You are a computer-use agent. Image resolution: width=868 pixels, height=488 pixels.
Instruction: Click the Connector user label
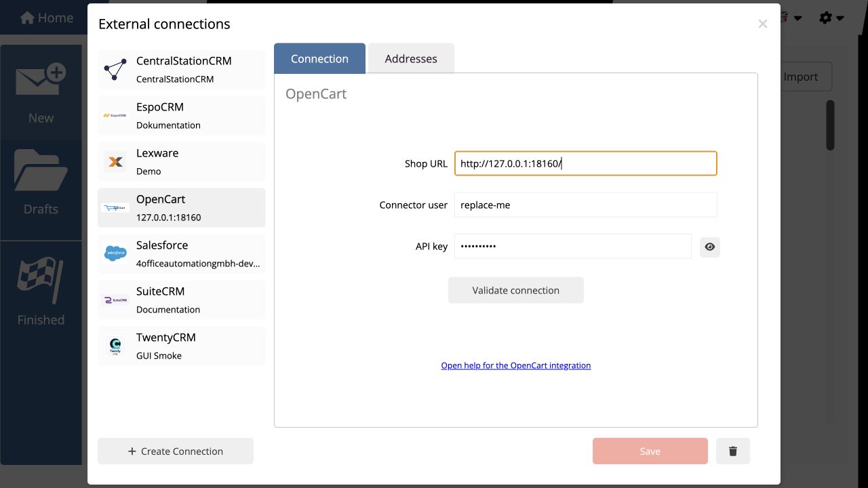pyautogui.click(x=414, y=205)
